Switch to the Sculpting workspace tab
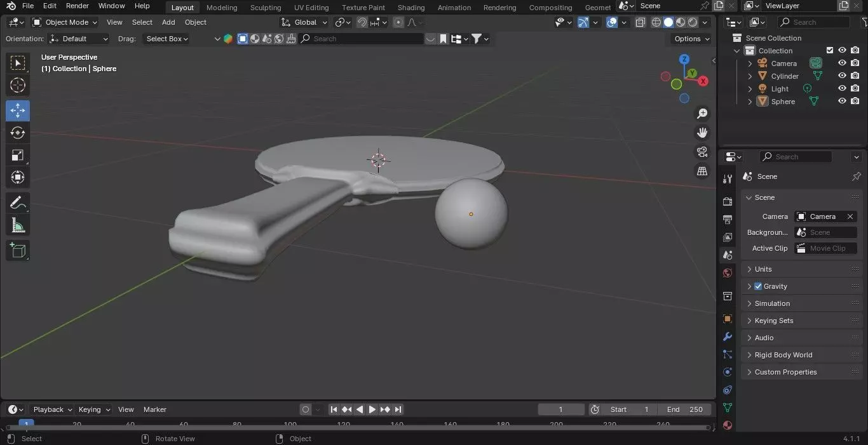The width and height of the screenshot is (868, 445). click(x=266, y=8)
